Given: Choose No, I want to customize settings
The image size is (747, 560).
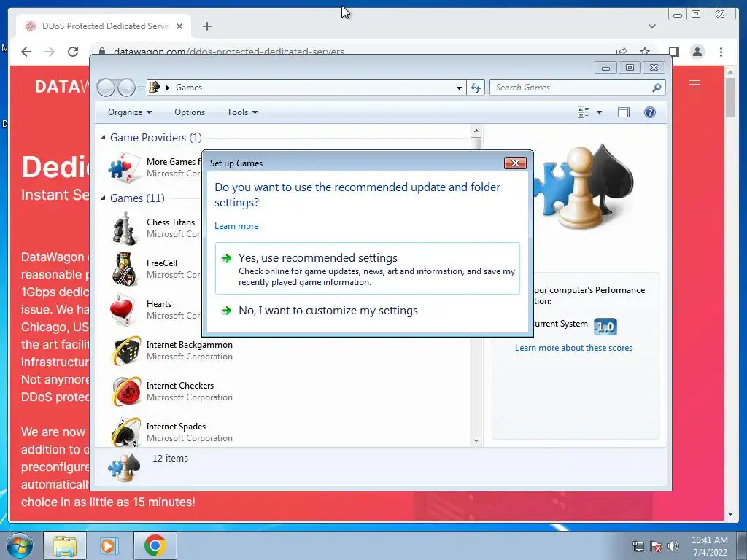Looking at the screenshot, I should [x=368, y=311].
